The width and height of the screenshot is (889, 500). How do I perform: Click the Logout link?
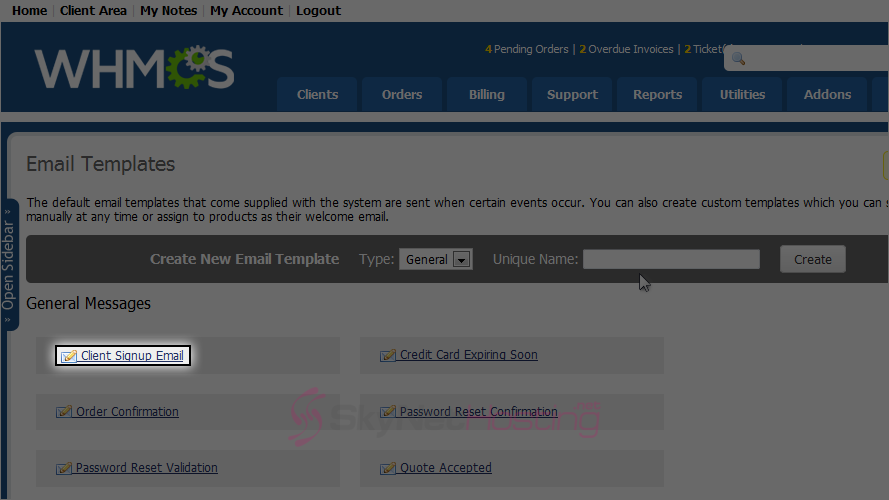[x=318, y=11]
